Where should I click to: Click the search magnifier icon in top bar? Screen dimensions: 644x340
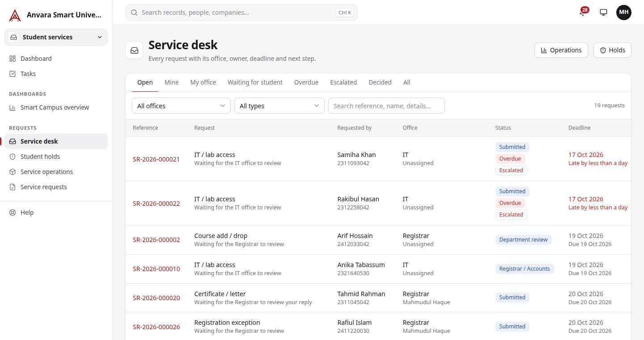pyautogui.click(x=134, y=13)
